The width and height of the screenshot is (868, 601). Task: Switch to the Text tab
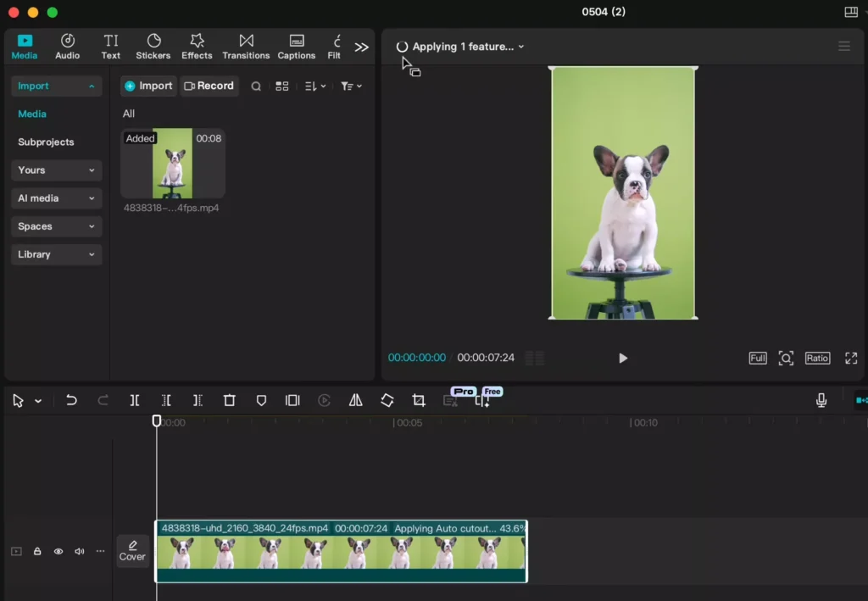pyautogui.click(x=111, y=47)
